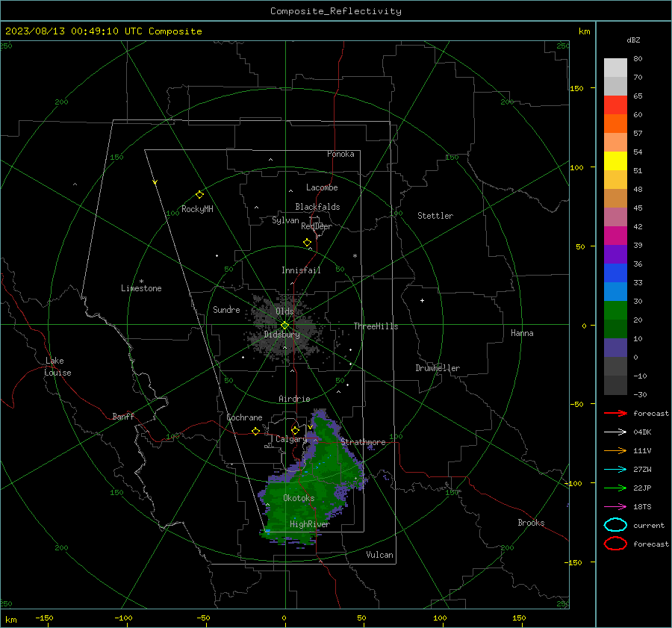
Task: Click the Limestone label
Action: [141, 288]
